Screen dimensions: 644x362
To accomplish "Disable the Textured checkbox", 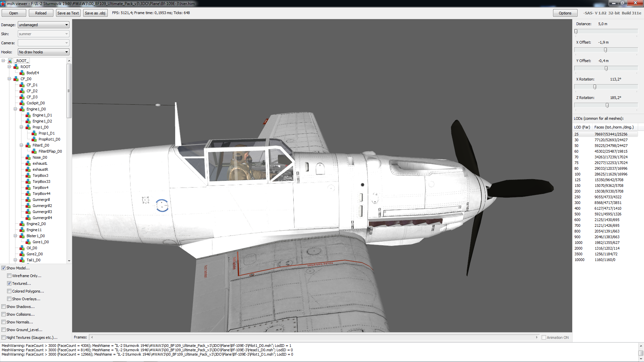I will tap(9, 283).
